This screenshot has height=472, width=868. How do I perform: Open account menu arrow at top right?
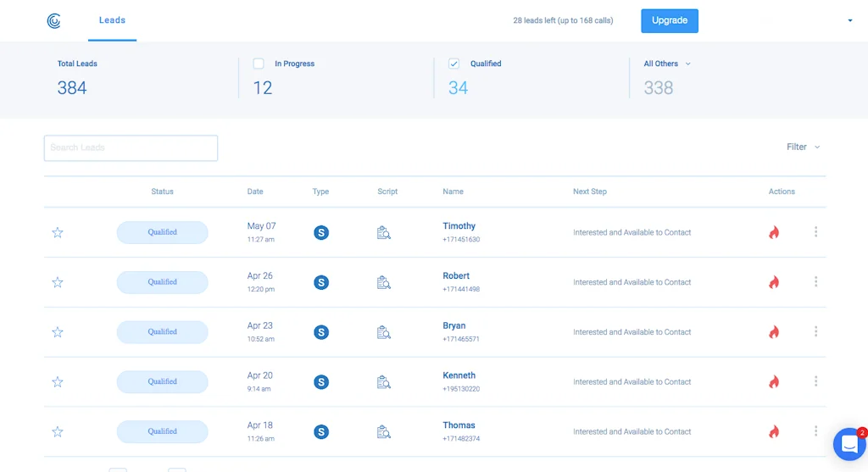(x=849, y=21)
